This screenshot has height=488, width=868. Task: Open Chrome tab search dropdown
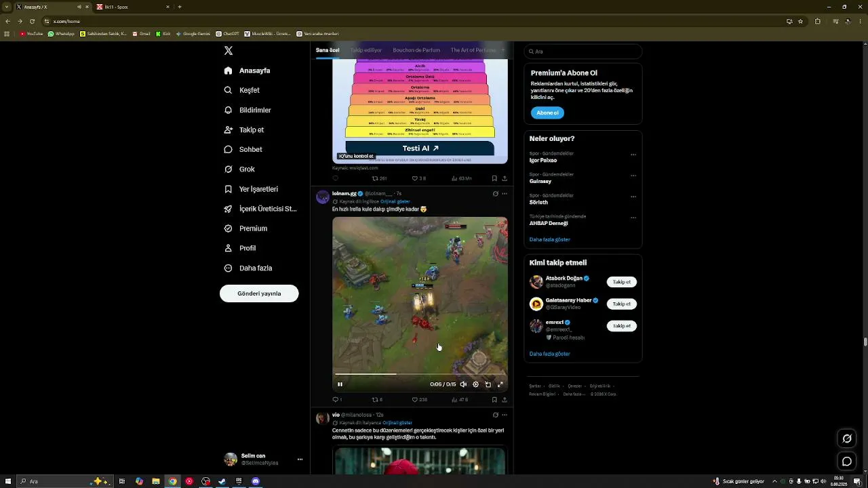7,7
